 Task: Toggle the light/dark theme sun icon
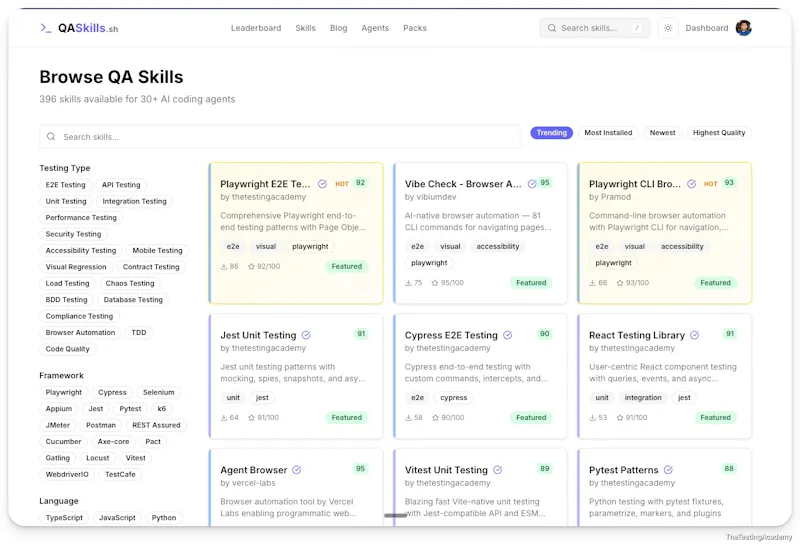668,28
